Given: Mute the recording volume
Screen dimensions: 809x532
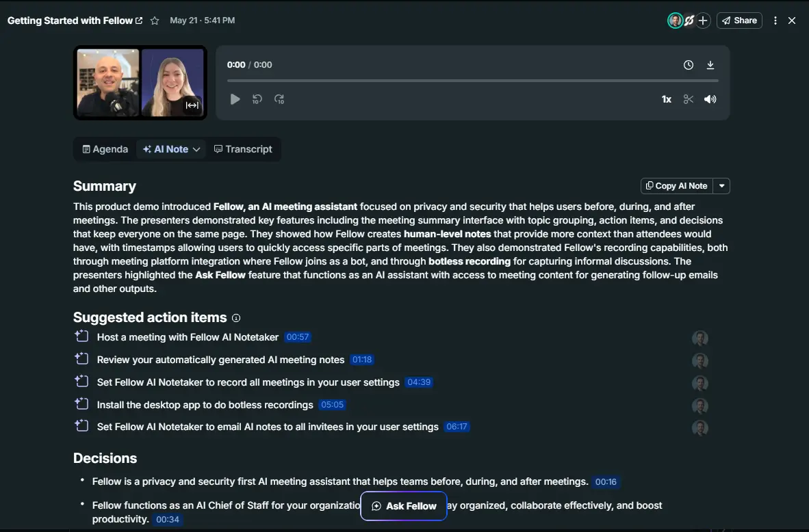Looking at the screenshot, I should (710, 99).
